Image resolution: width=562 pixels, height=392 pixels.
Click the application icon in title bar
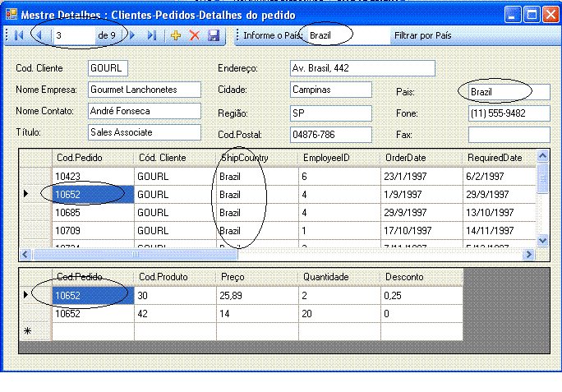[x=12, y=15]
